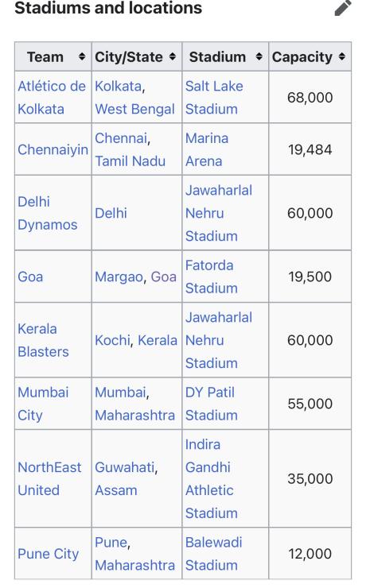
Task: Sort by City/State column arrows
Action: (x=173, y=56)
